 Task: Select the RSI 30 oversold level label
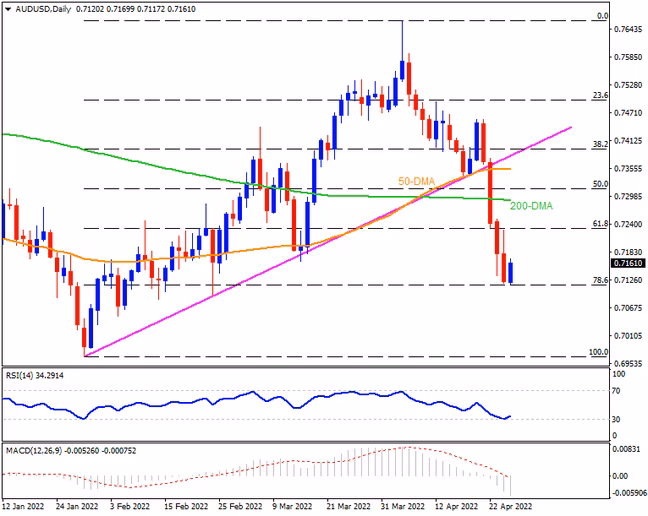tap(616, 419)
